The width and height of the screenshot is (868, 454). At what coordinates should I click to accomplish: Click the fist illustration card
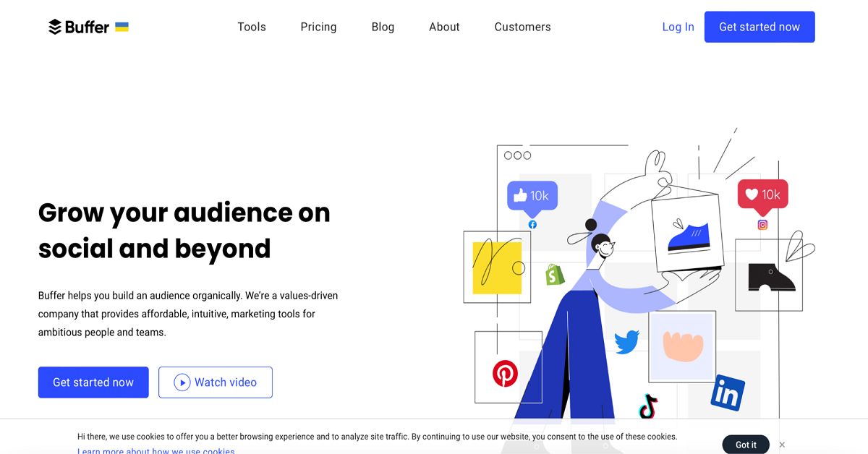pos(682,347)
